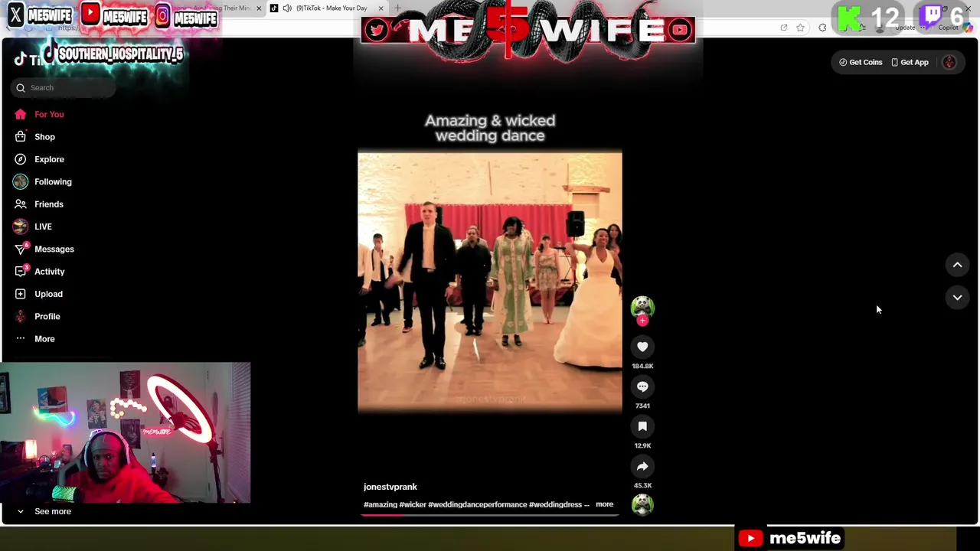Click the Get Coins button
Image resolution: width=980 pixels, height=551 pixels.
tap(861, 62)
